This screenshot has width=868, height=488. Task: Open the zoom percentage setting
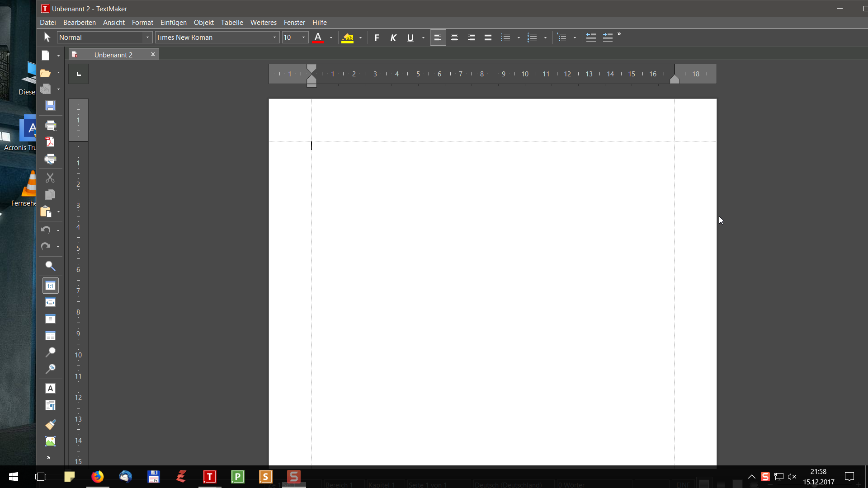tap(50, 369)
